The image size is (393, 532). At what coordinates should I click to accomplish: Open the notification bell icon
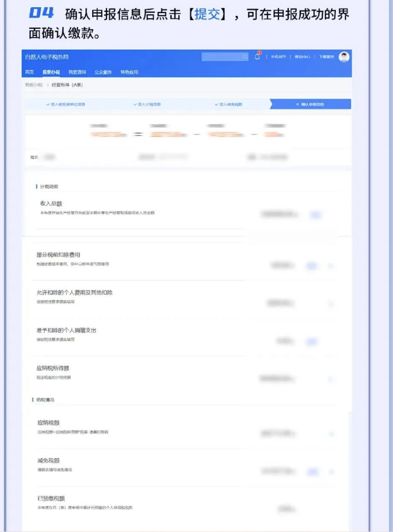[258, 57]
